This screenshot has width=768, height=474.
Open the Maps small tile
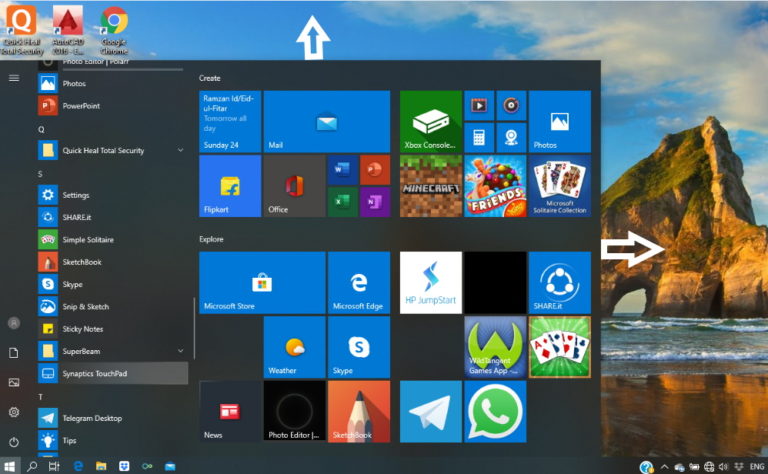(511, 138)
